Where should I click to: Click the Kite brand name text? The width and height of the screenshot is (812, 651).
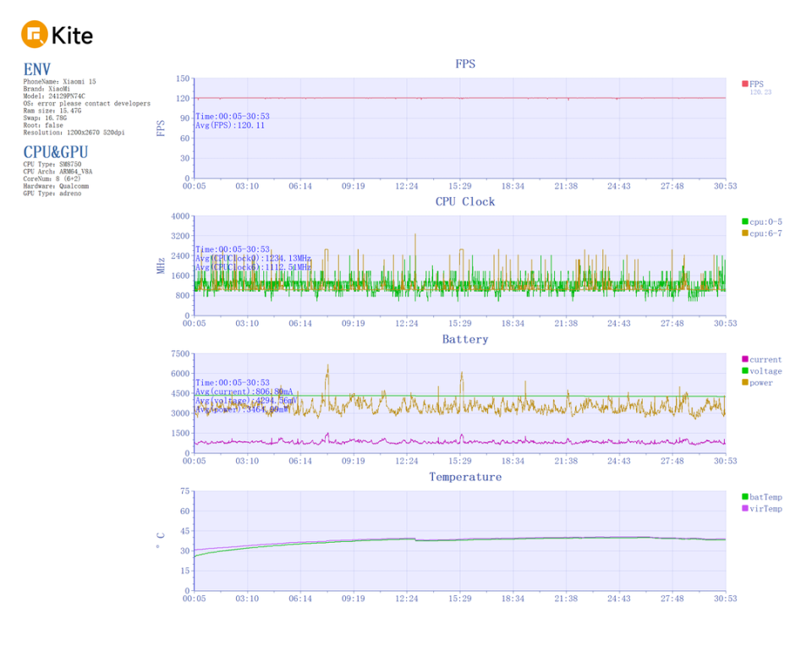(x=73, y=36)
